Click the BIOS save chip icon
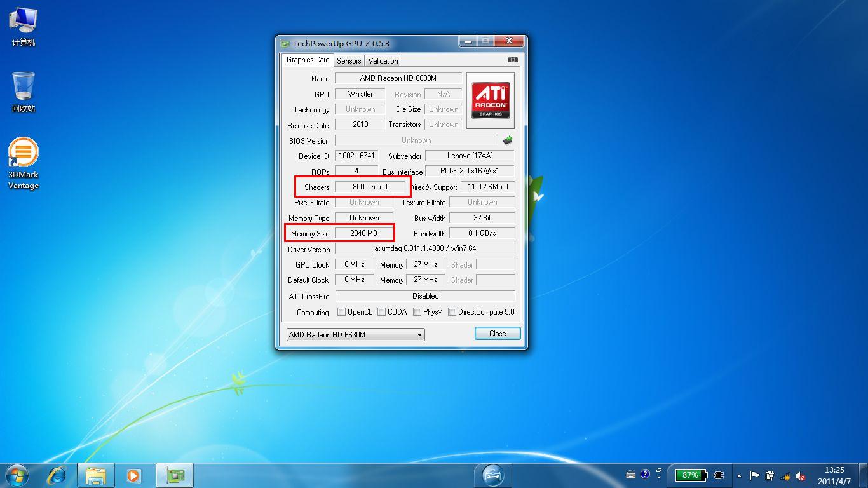This screenshot has height=488, width=868. point(507,140)
